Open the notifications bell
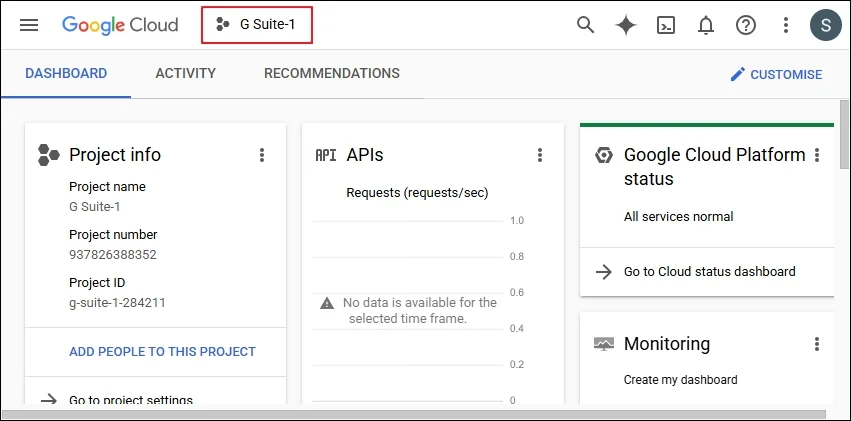 click(x=706, y=25)
